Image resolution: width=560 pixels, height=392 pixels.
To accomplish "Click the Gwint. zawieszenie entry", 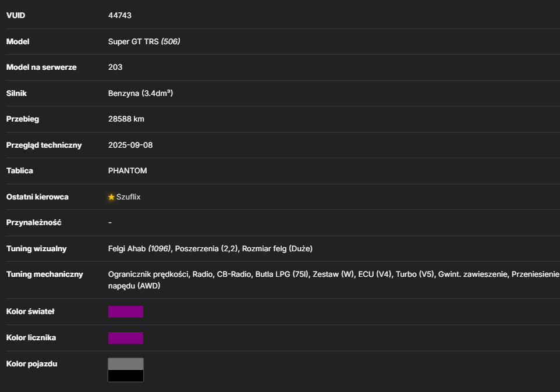I will [x=473, y=275].
